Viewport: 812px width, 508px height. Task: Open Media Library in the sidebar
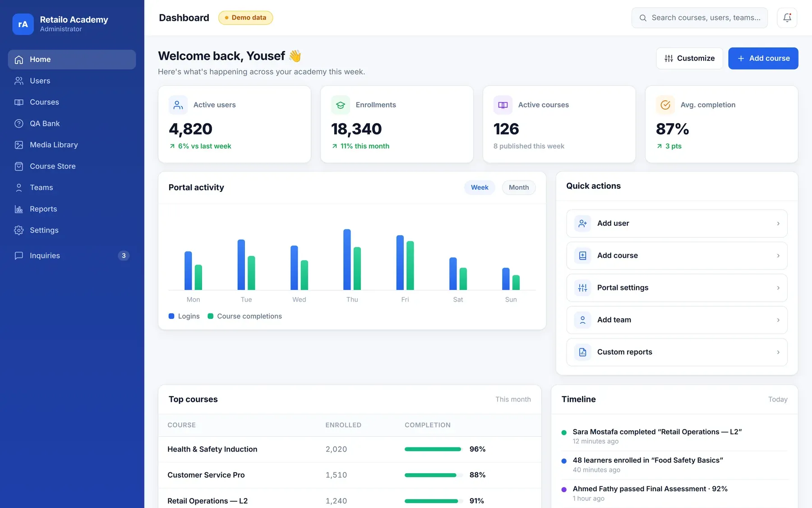click(x=72, y=145)
